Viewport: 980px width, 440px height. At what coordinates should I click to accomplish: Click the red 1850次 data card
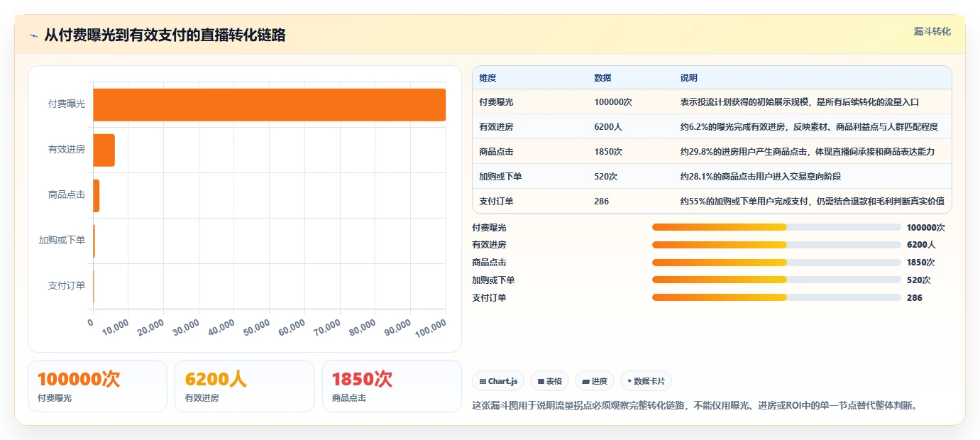point(392,386)
